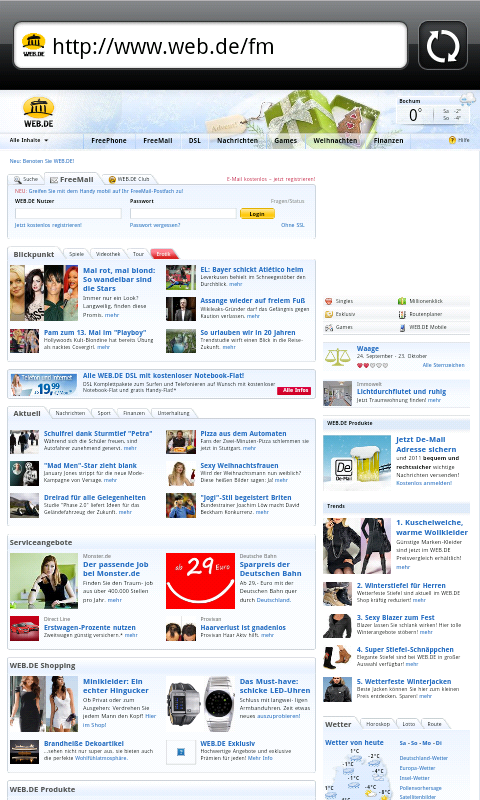Open Finanzen in the navigation bar
This screenshot has width=480, height=800.
click(388, 141)
